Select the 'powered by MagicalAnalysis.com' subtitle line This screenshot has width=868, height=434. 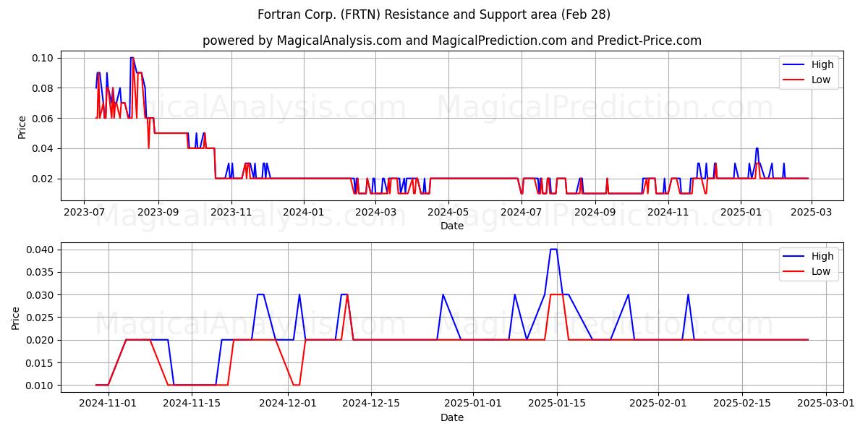pyautogui.click(x=452, y=41)
